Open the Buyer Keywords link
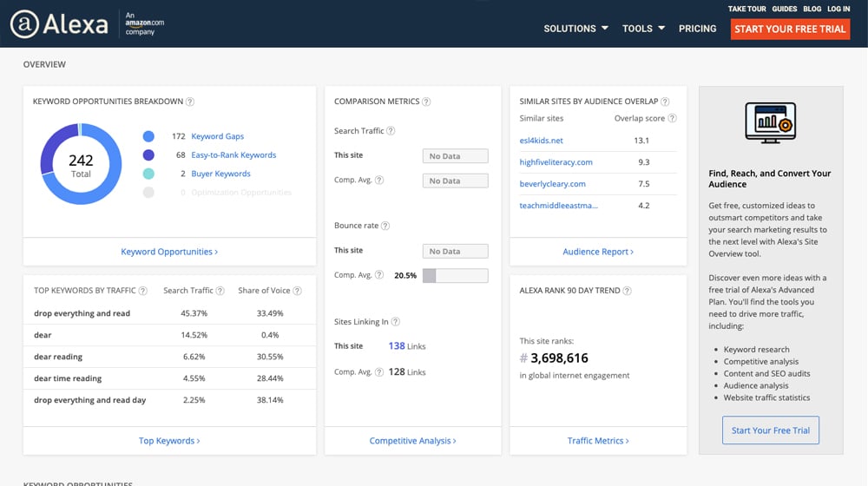The height and width of the screenshot is (486, 868). point(220,174)
